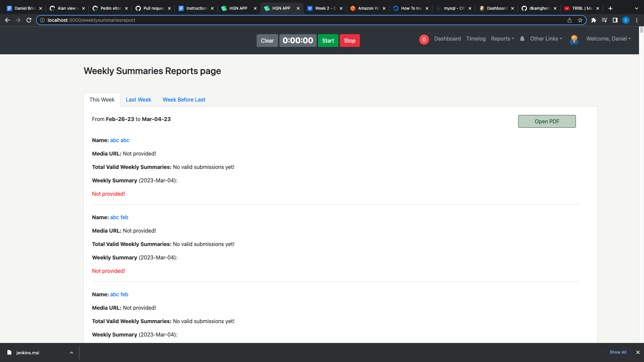Image resolution: width=644 pixels, height=362 pixels.
Task: Click the site info icon in address bar
Action: click(42, 20)
